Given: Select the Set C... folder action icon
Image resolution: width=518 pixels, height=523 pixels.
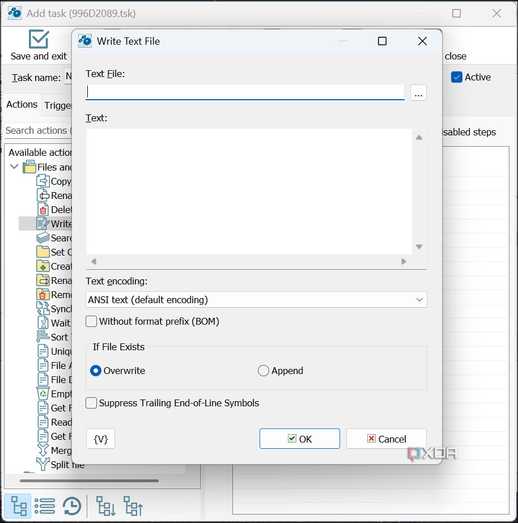Looking at the screenshot, I should point(43,252).
